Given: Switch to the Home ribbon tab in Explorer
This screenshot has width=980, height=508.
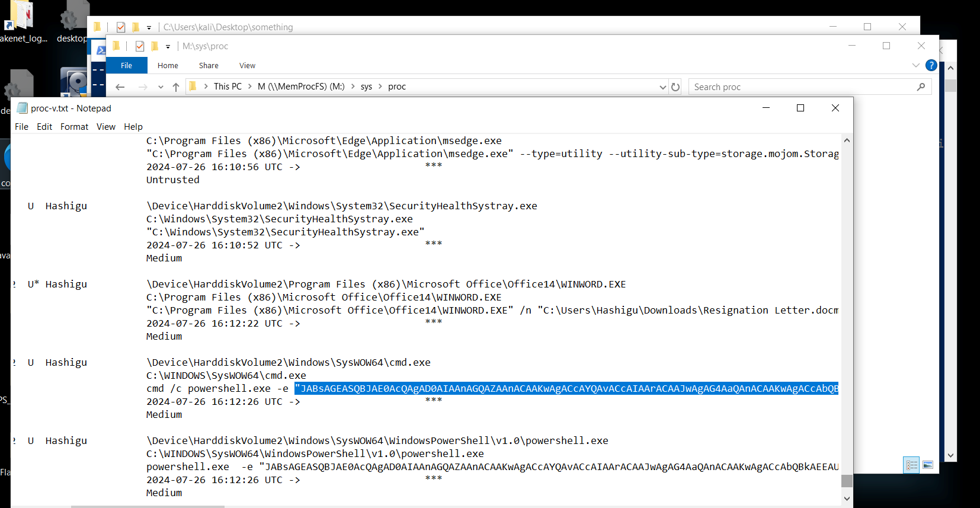Looking at the screenshot, I should click(168, 65).
